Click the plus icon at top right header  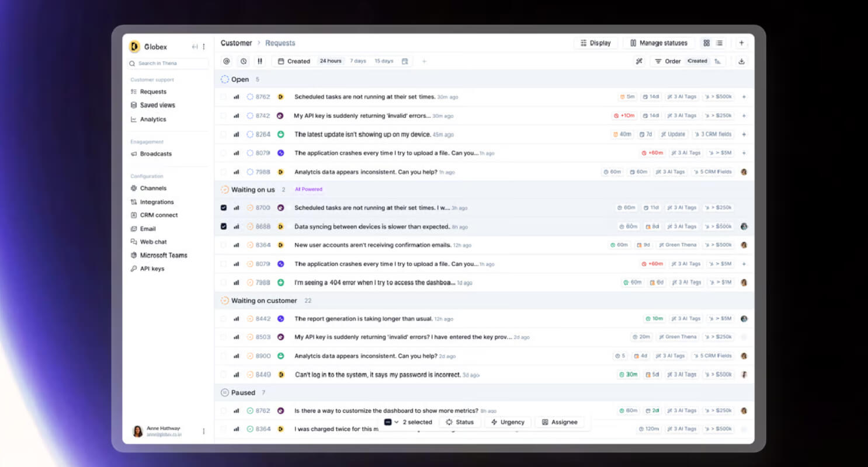coord(741,43)
